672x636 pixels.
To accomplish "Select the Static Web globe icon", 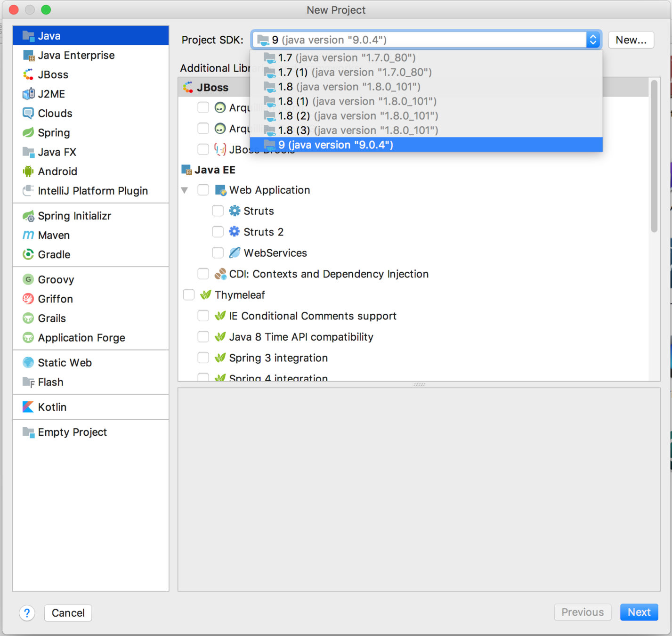I will 28,363.
